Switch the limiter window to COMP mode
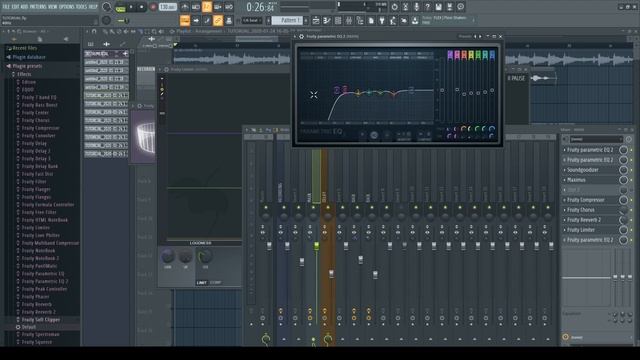 click(x=215, y=282)
